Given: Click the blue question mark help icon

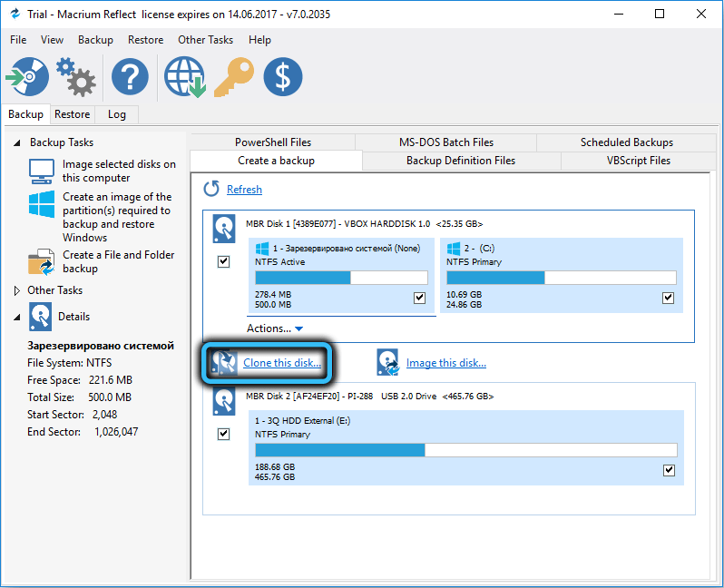Looking at the screenshot, I should click(131, 76).
